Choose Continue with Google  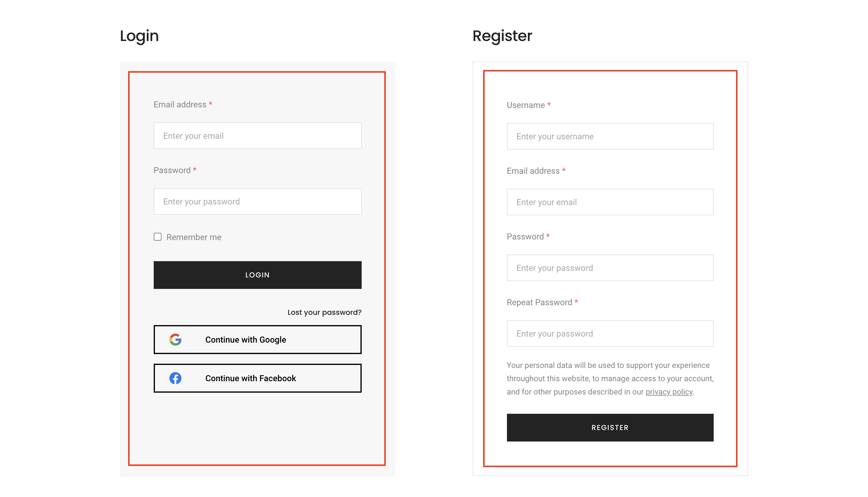click(257, 339)
